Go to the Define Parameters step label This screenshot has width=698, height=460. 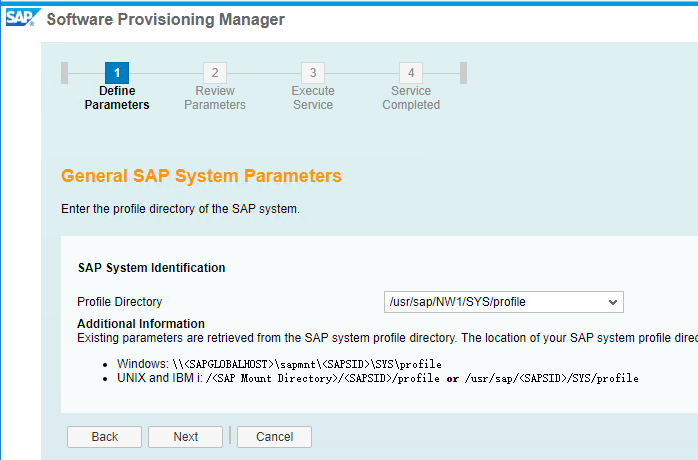coord(117,98)
